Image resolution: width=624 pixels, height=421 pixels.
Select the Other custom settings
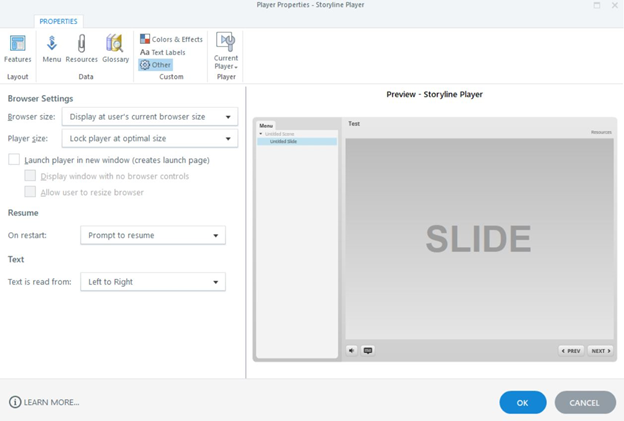click(x=156, y=64)
